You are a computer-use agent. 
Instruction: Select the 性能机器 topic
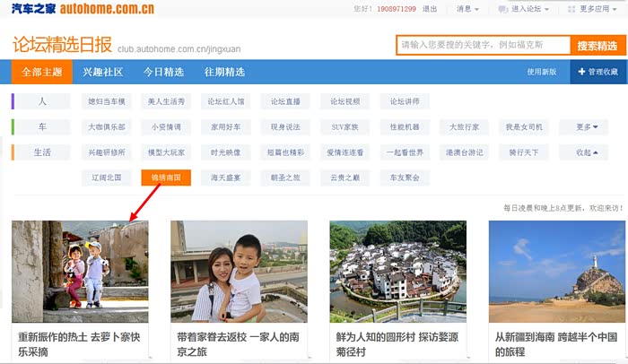click(x=405, y=127)
